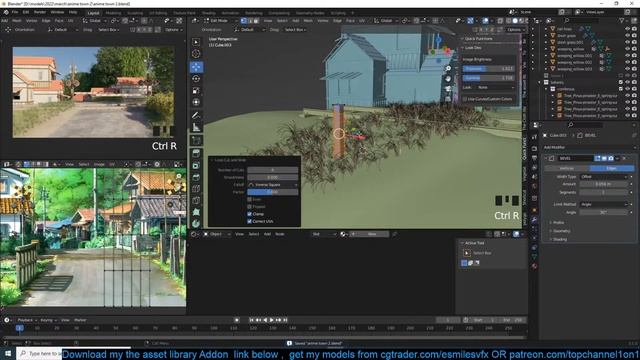Open the Vertex menu in 3D viewport header
This screenshot has width=640, height=360.
[323, 20]
